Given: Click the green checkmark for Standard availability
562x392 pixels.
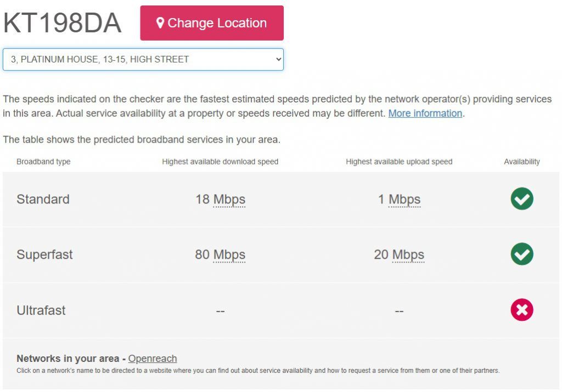Looking at the screenshot, I should (521, 198).
